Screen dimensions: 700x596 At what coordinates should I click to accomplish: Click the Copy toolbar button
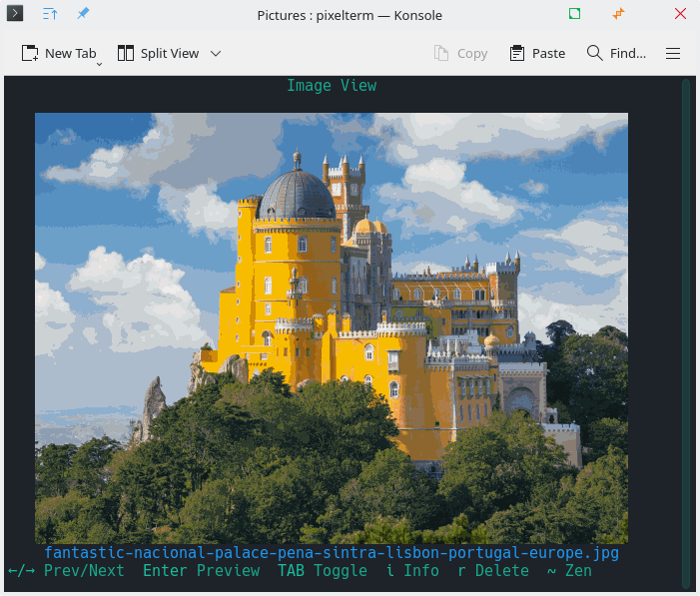[460, 54]
